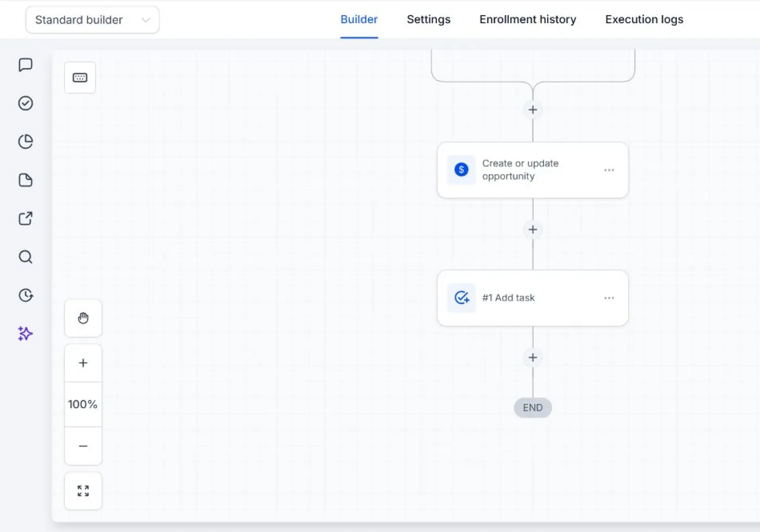Open the keyboard shortcuts button
Screen dimensions: 760x532
click(x=80, y=78)
